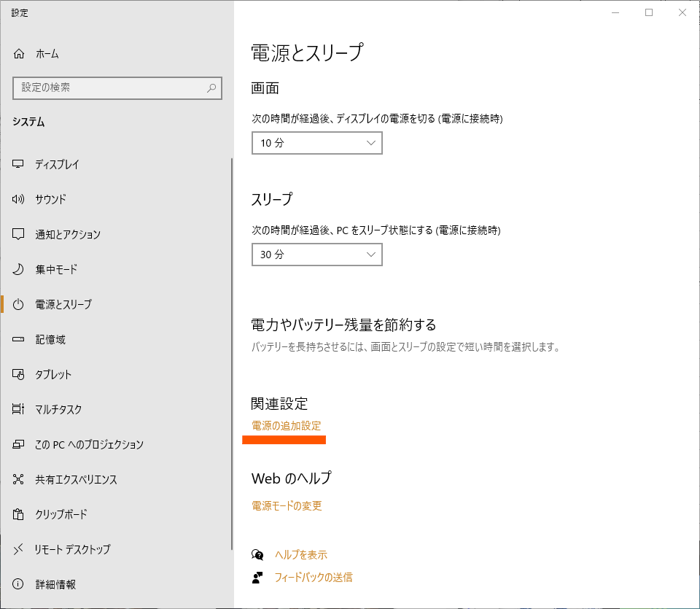
Task: Click the Focus assist moon icon
Action: [x=19, y=269]
